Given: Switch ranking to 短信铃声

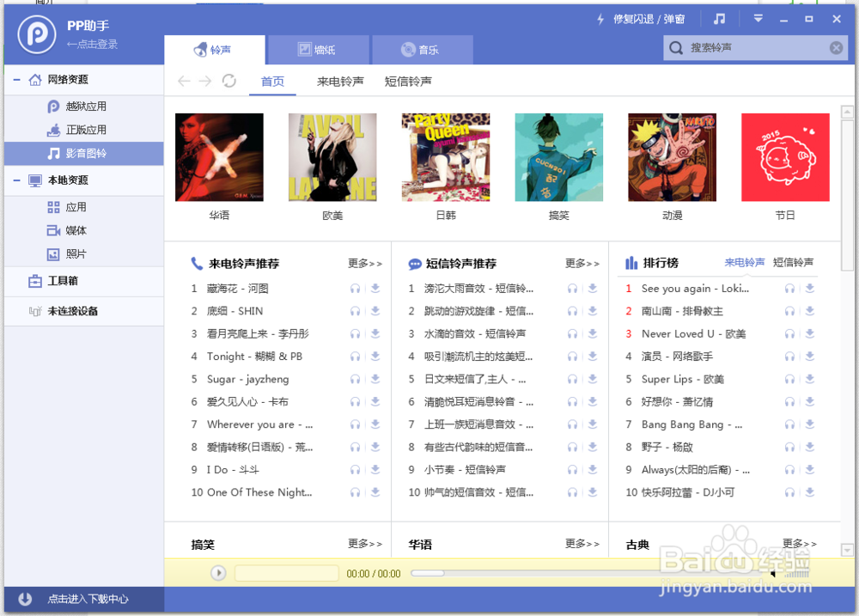Looking at the screenshot, I should point(793,263).
